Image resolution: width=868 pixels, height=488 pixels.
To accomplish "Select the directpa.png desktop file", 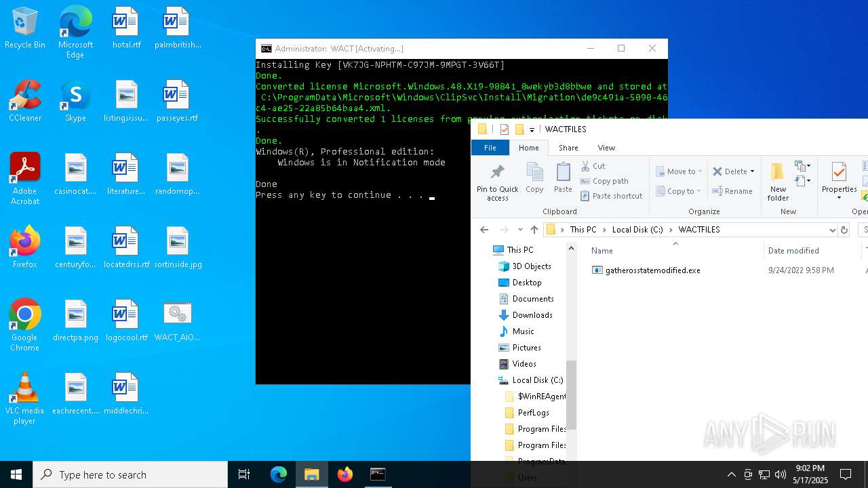I will coord(75,321).
